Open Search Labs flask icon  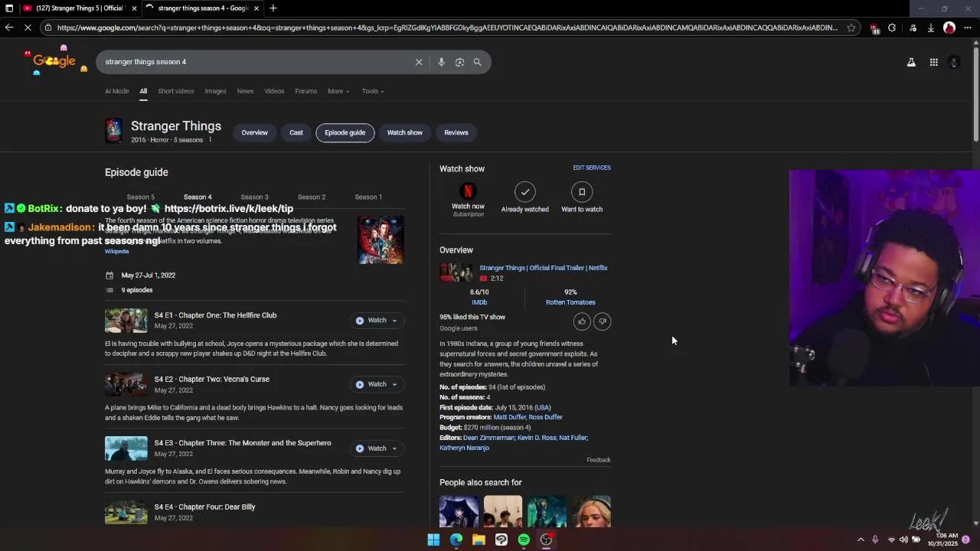(911, 62)
